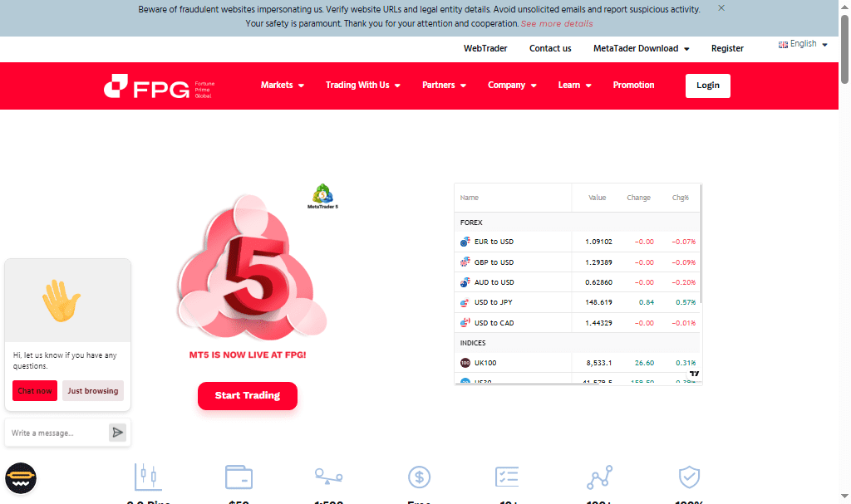Click the 26.60 change cell

pos(644,363)
